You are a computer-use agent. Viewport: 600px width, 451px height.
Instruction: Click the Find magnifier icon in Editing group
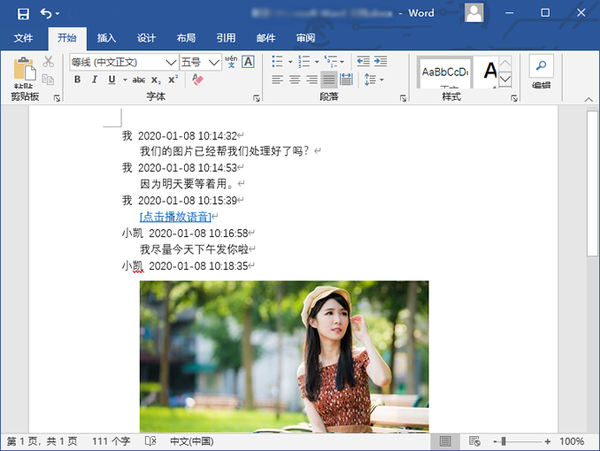click(x=542, y=65)
